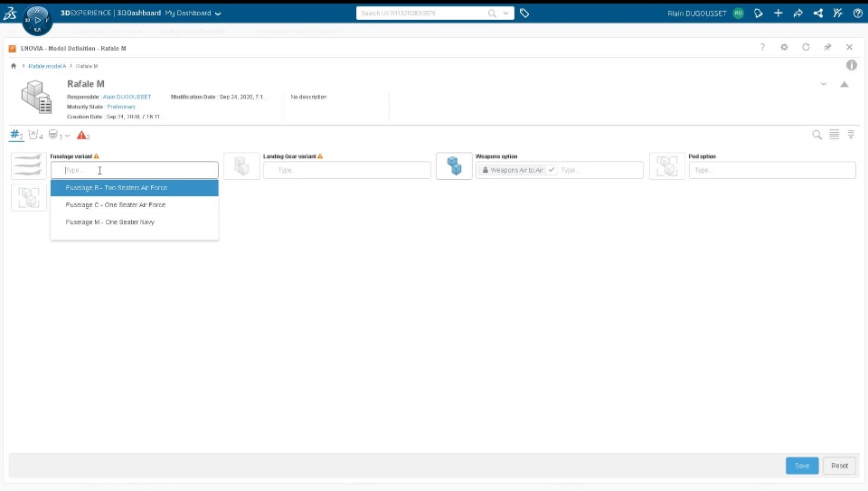
Task: Click the Weapons Air to Air chip
Action: click(517, 170)
